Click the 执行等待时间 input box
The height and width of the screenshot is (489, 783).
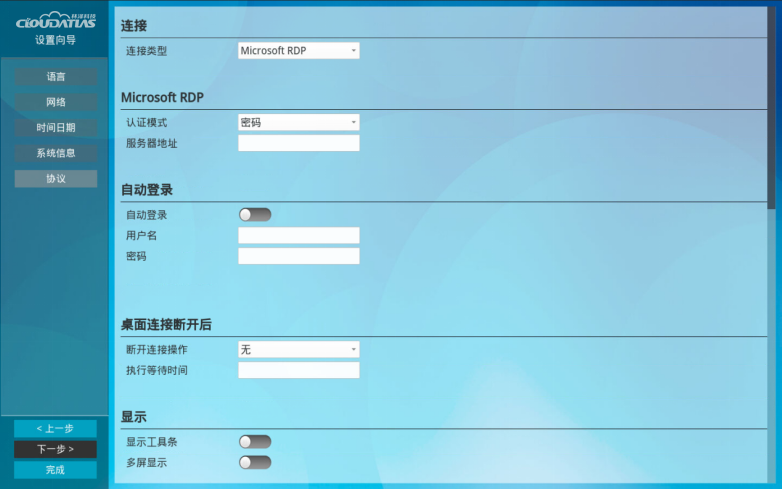click(299, 370)
